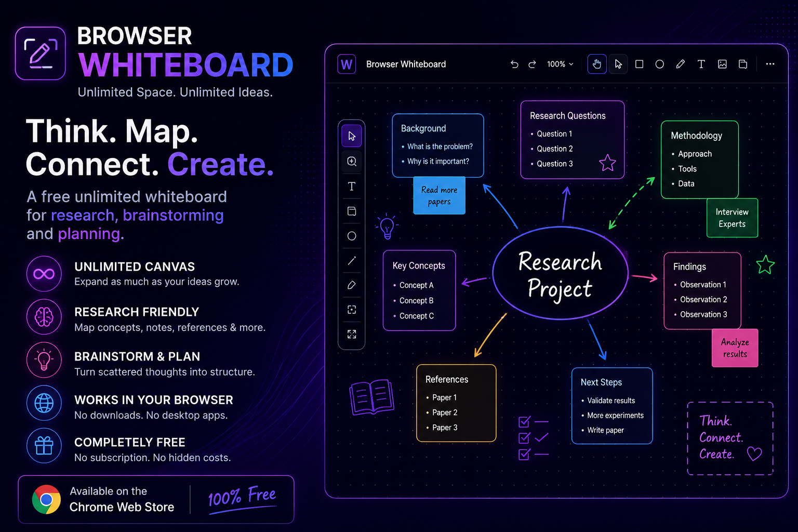The width and height of the screenshot is (798, 532).
Task: Click the References card heading
Action: pyautogui.click(x=447, y=379)
